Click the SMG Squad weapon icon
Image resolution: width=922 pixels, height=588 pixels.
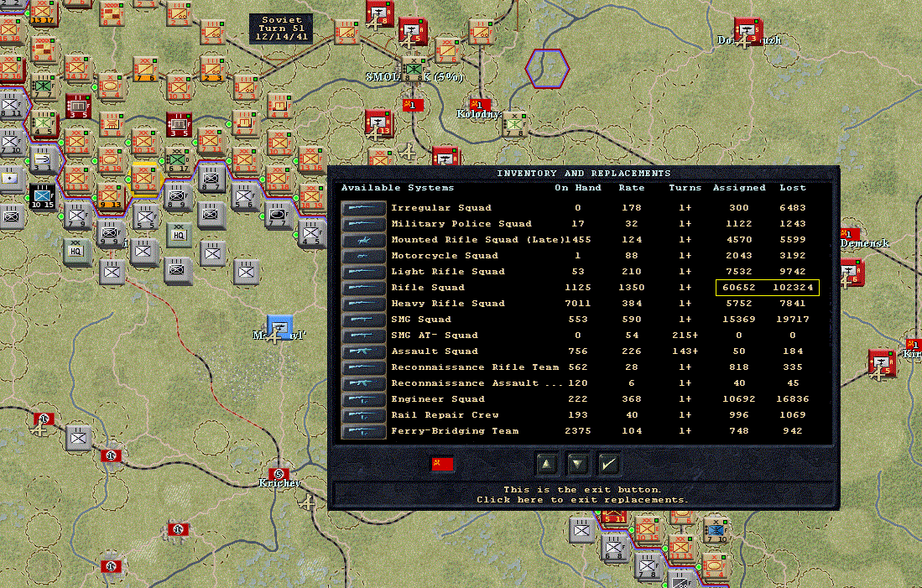(363, 320)
